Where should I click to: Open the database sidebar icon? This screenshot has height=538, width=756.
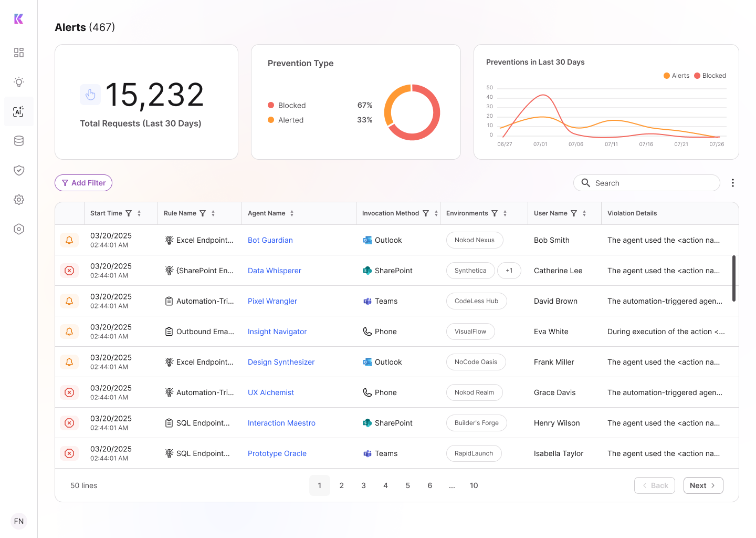click(19, 141)
